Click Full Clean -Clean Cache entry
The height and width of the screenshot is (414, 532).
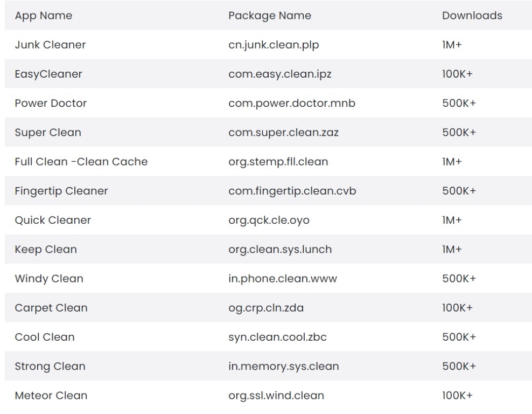(x=81, y=162)
